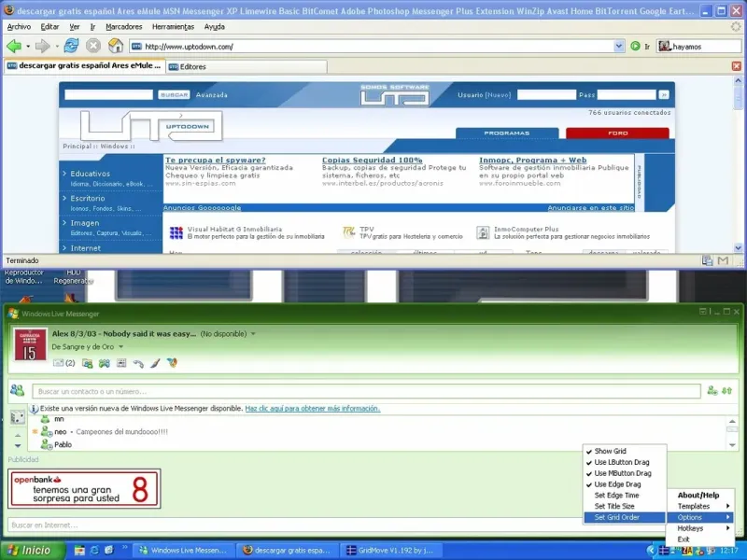Click the 'Buscar un contacto' search field
The height and width of the screenshot is (560, 747).
(x=366, y=391)
